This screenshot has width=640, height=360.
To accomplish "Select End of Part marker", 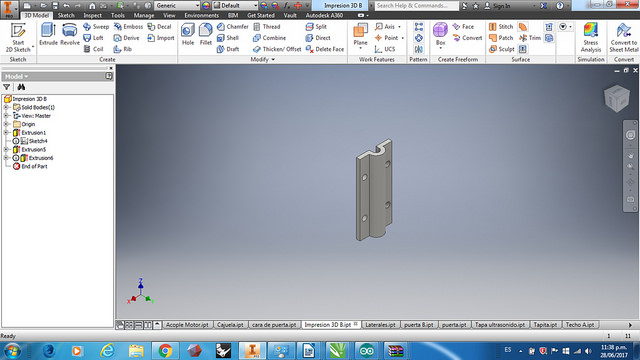I will (x=30, y=167).
